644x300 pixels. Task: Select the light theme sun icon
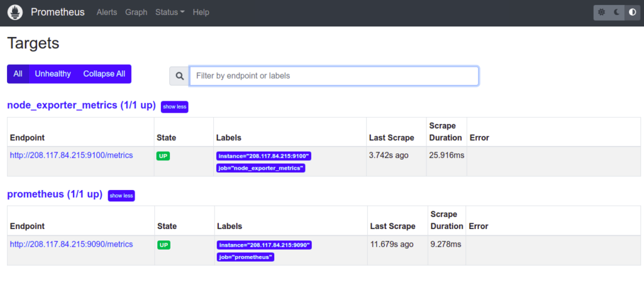tap(601, 13)
